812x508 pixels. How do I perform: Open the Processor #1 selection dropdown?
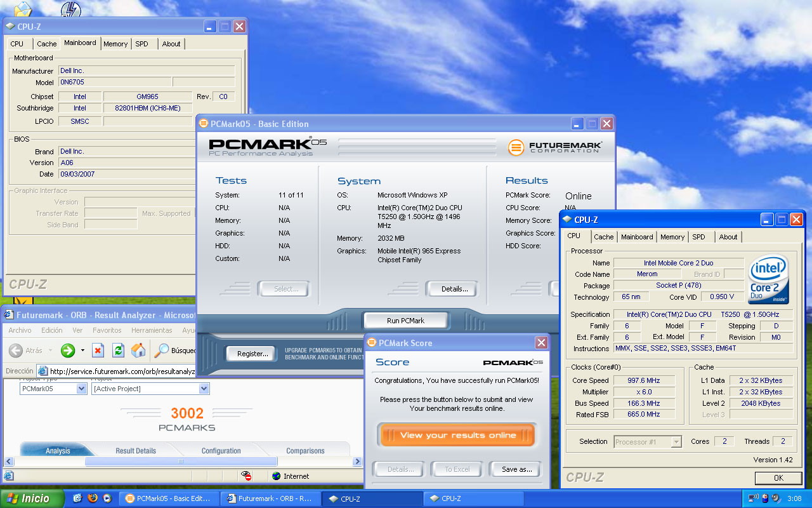(x=676, y=441)
